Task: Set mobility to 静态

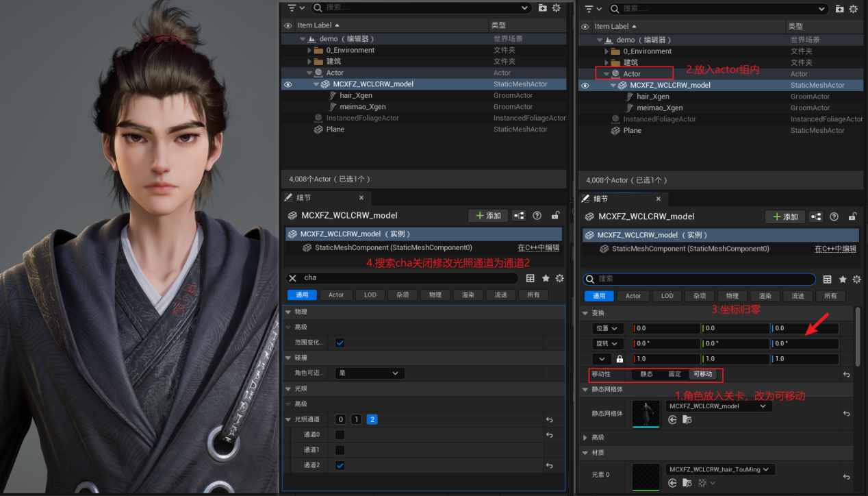Action: coord(646,375)
